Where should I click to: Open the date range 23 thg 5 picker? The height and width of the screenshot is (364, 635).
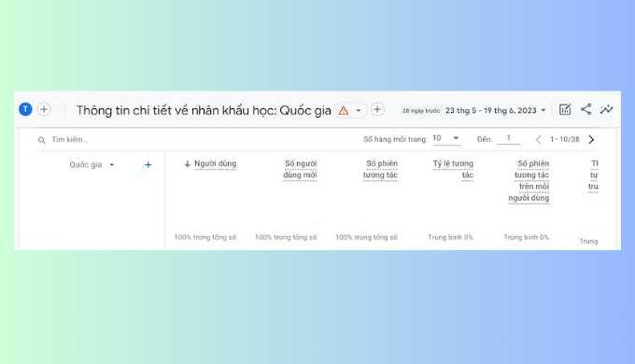(x=495, y=110)
